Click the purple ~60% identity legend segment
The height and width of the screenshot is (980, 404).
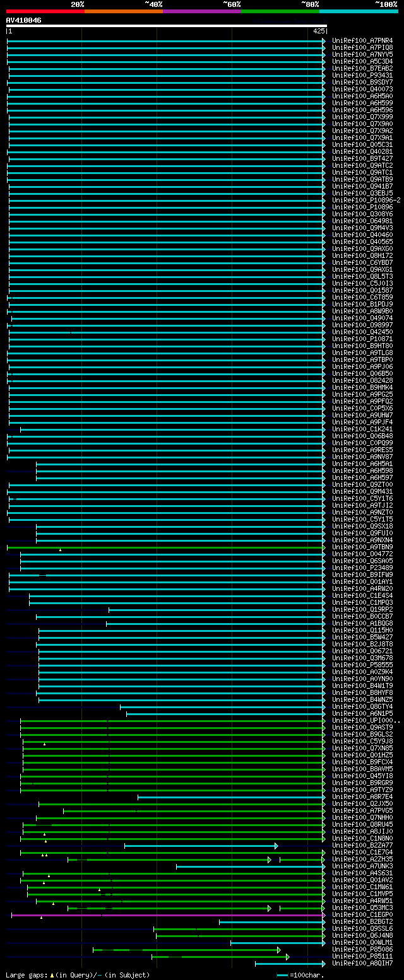coord(201,11)
